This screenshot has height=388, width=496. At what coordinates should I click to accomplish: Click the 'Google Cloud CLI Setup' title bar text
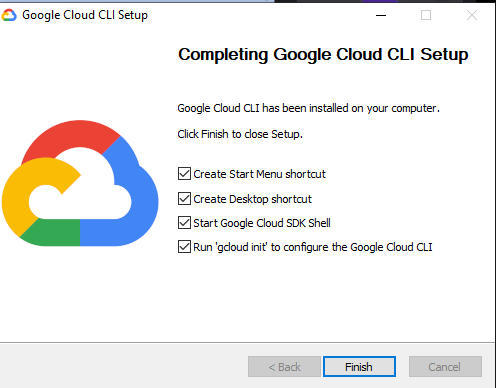point(85,15)
